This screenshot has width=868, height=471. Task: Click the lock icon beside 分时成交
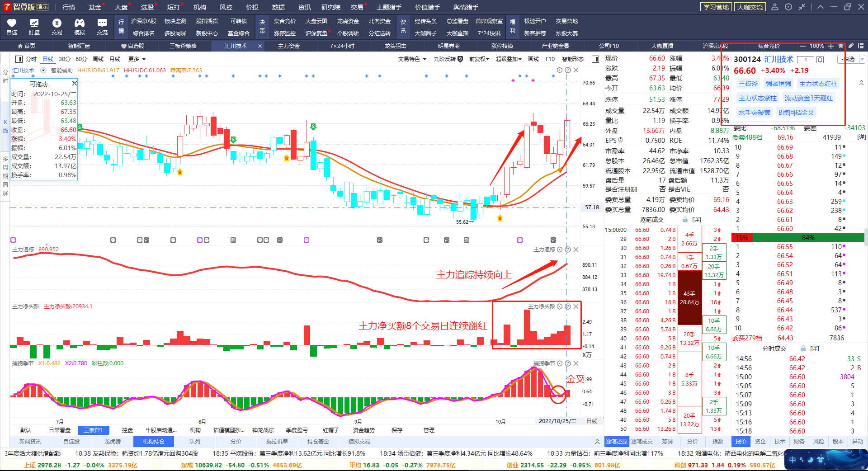pos(803,349)
